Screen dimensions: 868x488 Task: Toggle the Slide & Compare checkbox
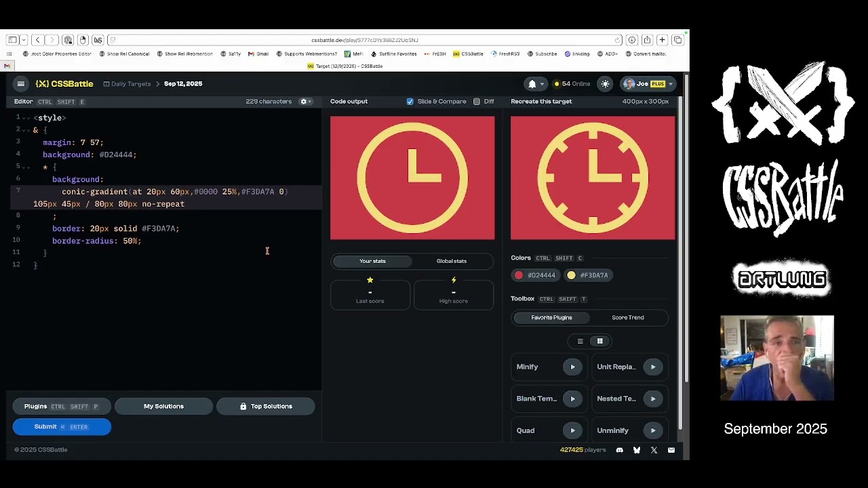[410, 102]
